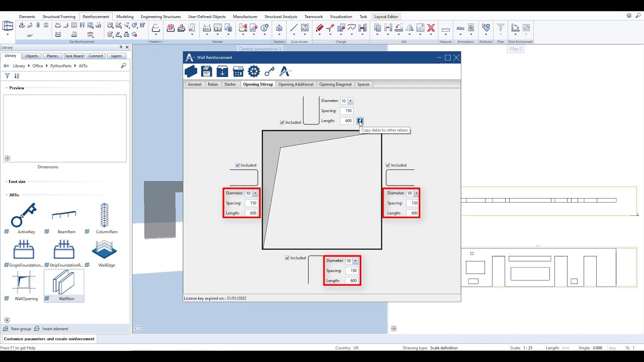Select the ColumnRein library element
This screenshot has height=362, width=644.
(105, 219)
